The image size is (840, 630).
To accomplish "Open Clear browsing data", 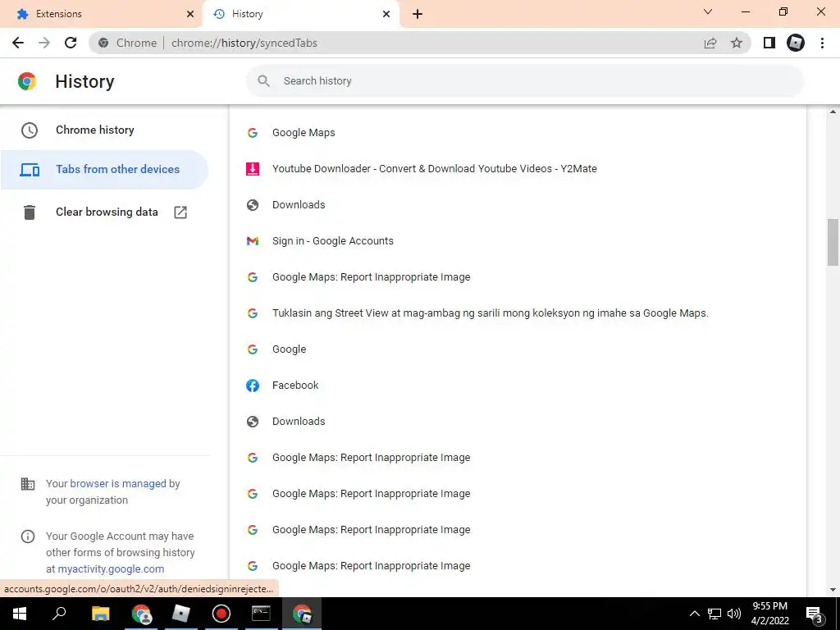I will point(104,212).
